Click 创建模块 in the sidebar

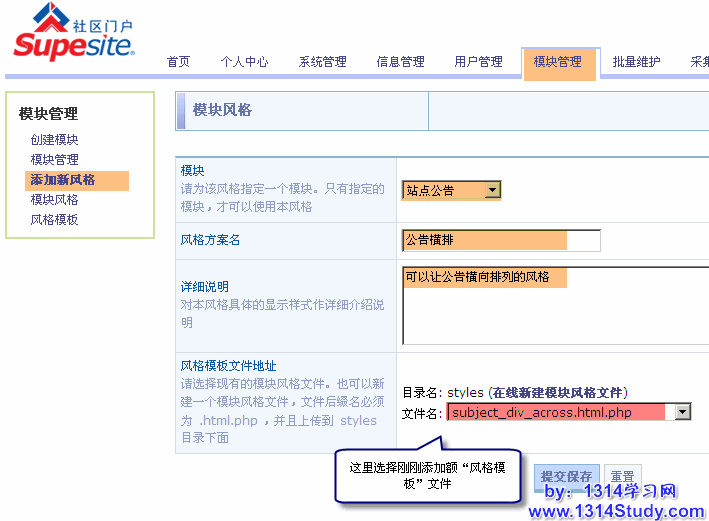(x=54, y=140)
